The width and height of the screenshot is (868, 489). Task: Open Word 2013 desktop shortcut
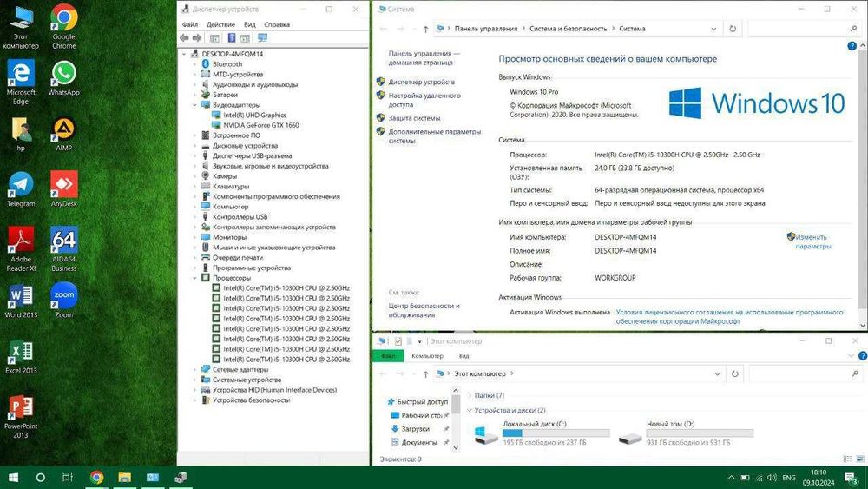tap(21, 301)
